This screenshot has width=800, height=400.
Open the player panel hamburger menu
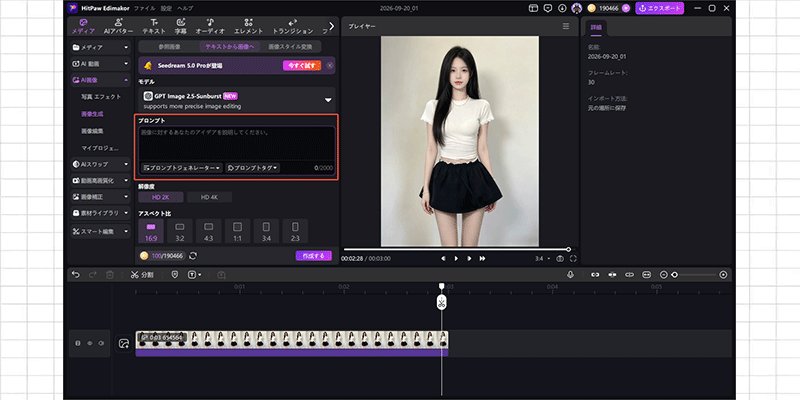(x=566, y=26)
